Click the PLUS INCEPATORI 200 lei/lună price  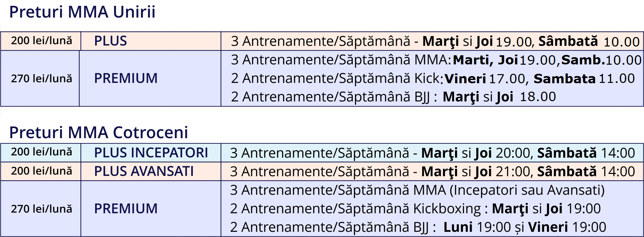[41, 152]
